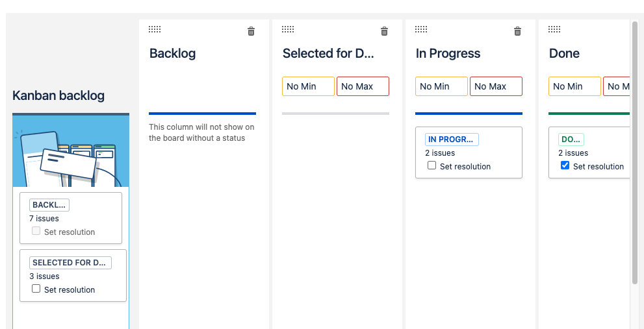This screenshot has height=329, width=644.
Task: Uncheck Set resolution for Done status
Action: coord(565,165)
